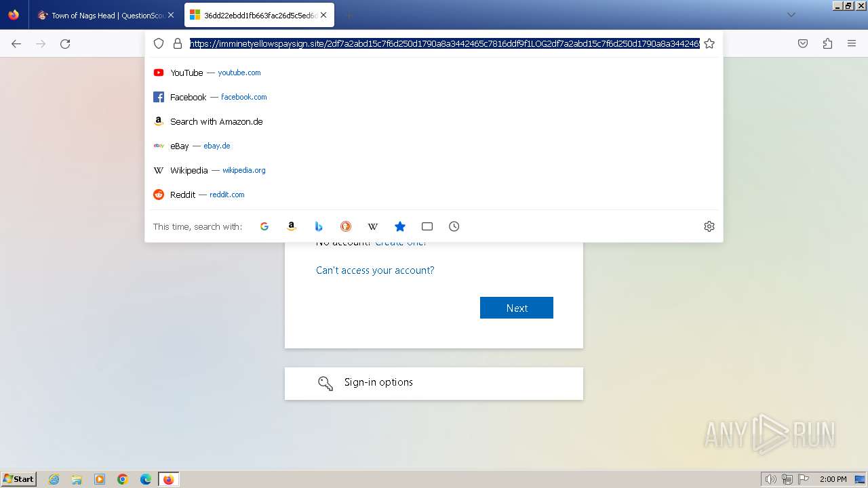868x488 pixels.
Task: Open File Explorer from taskbar
Action: tap(77, 479)
